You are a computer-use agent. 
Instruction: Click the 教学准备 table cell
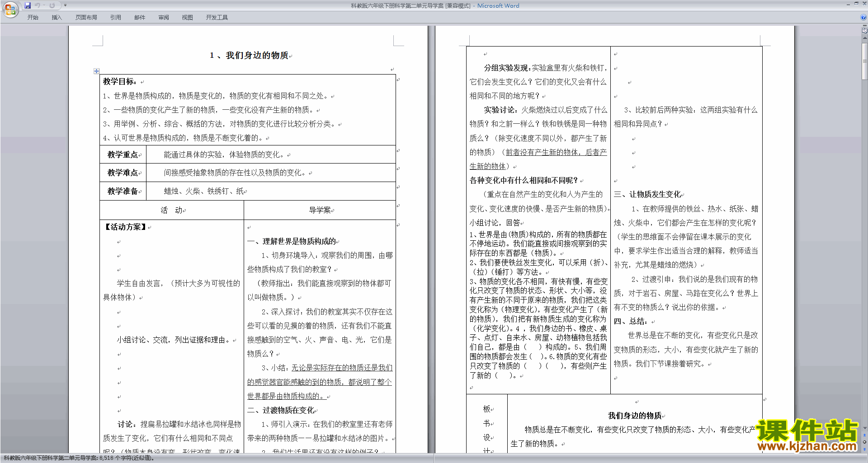click(x=123, y=191)
